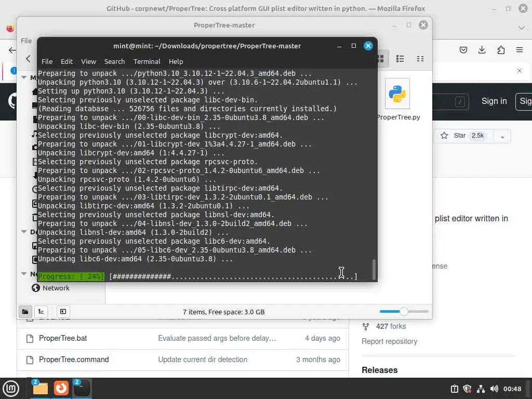Show places in file manager sidebar
Image resolution: width=532 pixels, height=399 pixels.
click(25, 312)
